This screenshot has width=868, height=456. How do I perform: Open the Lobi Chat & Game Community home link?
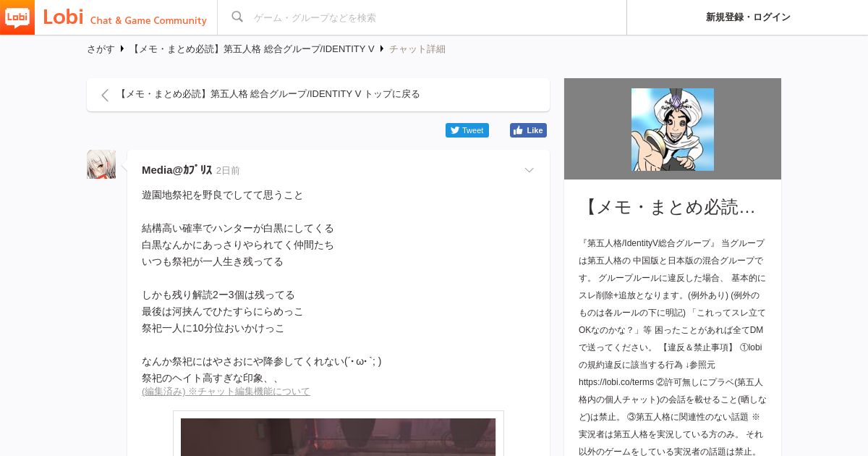click(x=125, y=17)
